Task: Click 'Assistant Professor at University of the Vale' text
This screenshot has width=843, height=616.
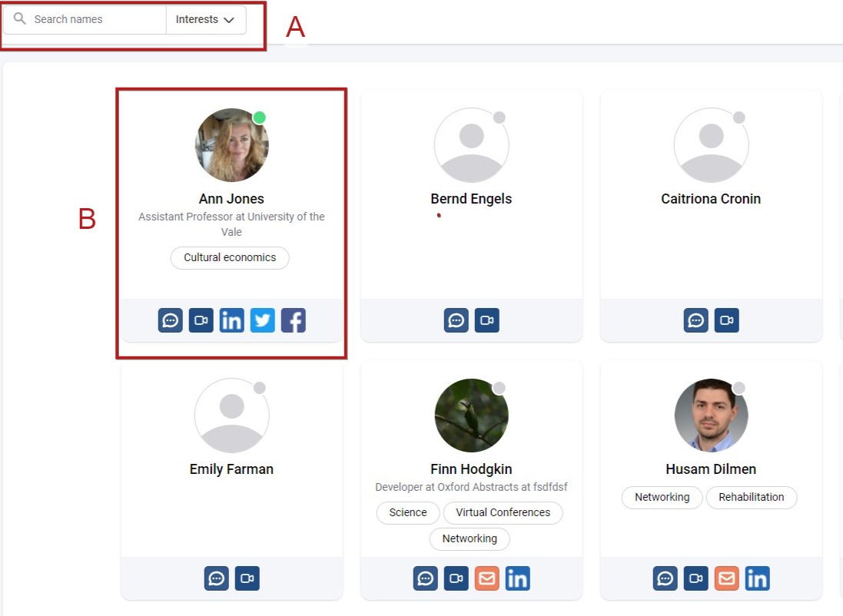Action: (231, 224)
